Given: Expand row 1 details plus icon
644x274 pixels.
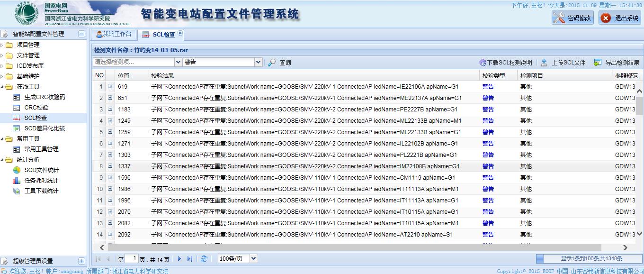Looking at the screenshot, I should tap(110, 87).
